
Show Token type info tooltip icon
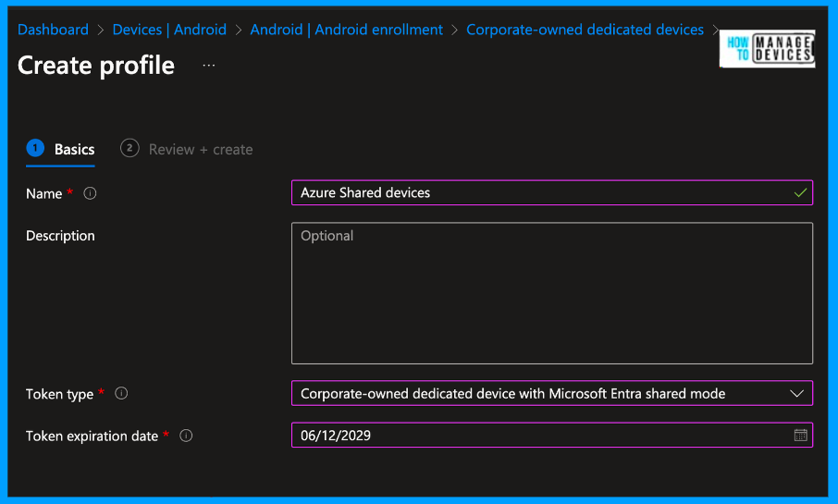pyautogui.click(x=121, y=393)
